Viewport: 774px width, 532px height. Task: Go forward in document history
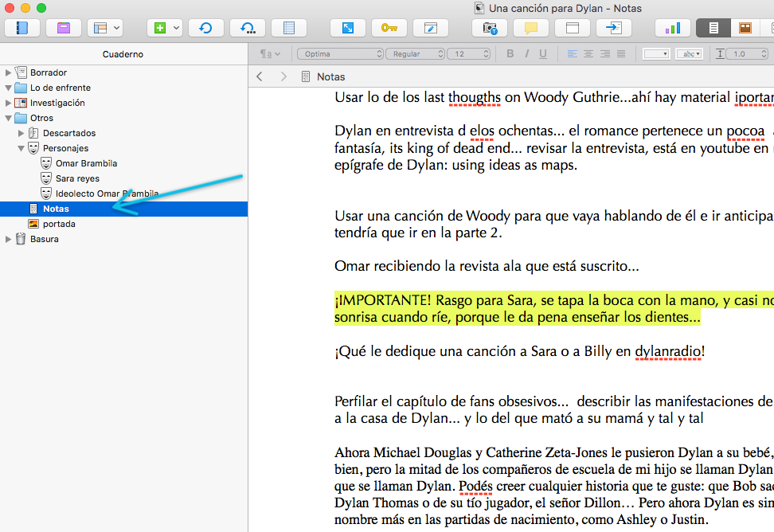coord(283,76)
